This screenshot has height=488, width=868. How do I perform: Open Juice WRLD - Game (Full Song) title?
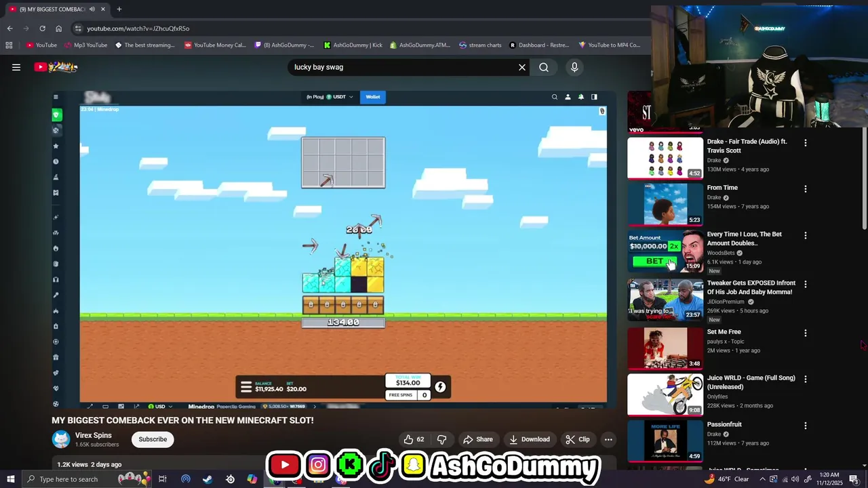751,382
